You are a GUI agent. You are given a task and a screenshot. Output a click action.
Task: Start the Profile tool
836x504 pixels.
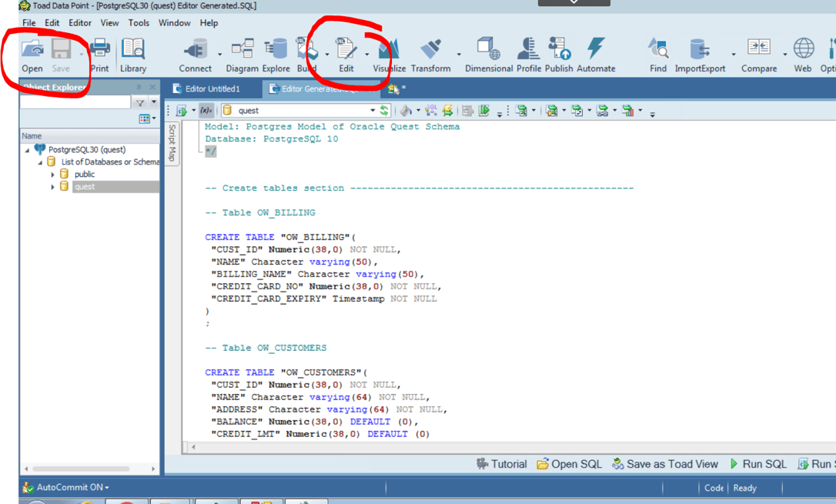pos(529,55)
